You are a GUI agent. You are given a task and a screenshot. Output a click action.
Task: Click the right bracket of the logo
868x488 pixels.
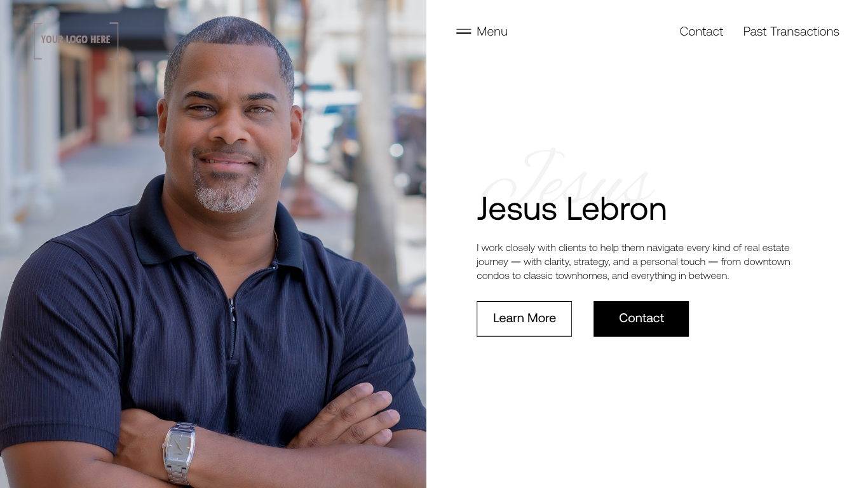pyautogui.click(x=115, y=41)
